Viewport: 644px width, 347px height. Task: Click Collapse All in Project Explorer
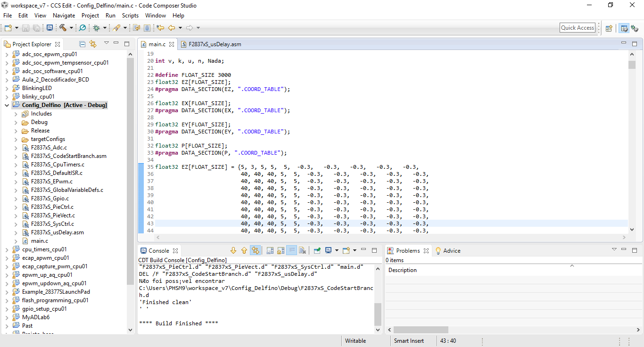coord(83,44)
